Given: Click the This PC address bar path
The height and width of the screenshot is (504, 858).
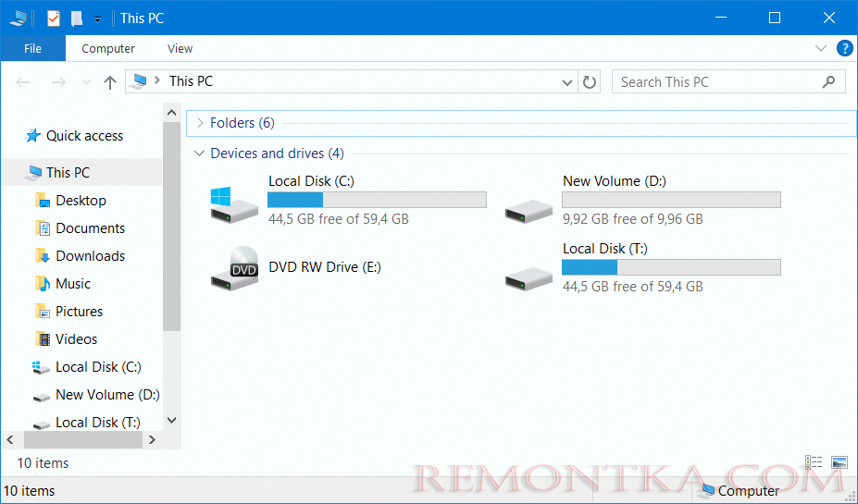Looking at the screenshot, I should point(191,81).
